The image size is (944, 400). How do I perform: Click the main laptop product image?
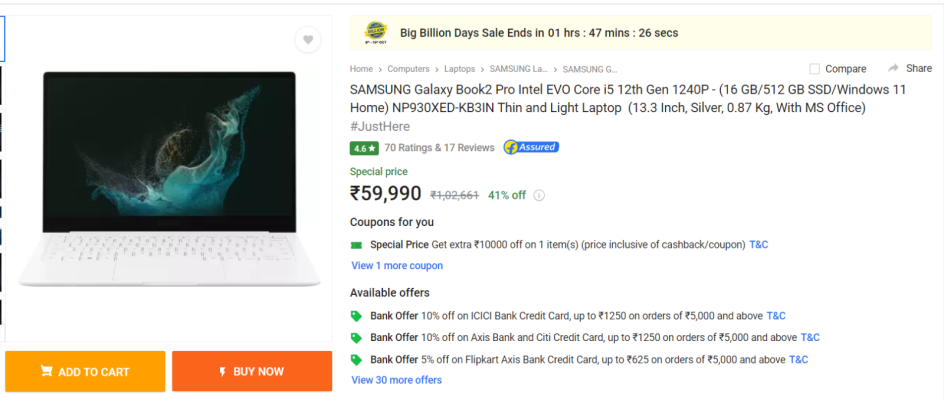point(169,179)
